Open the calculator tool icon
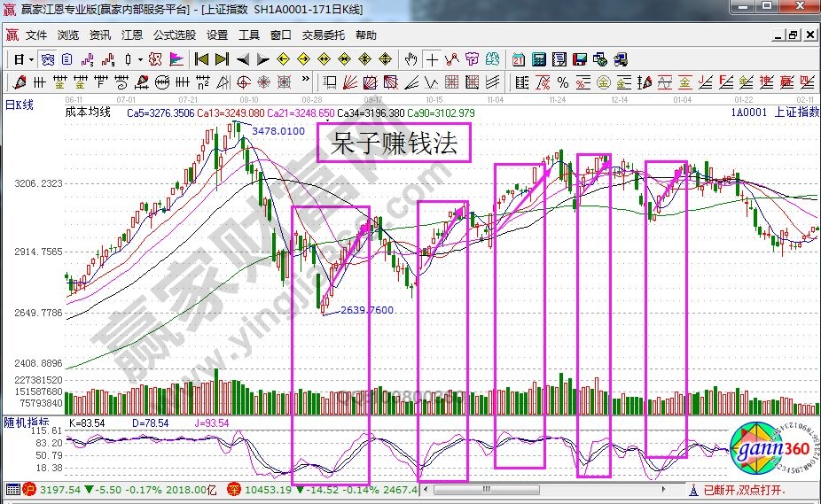Screen dimensions: 821x504 [538, 59]
